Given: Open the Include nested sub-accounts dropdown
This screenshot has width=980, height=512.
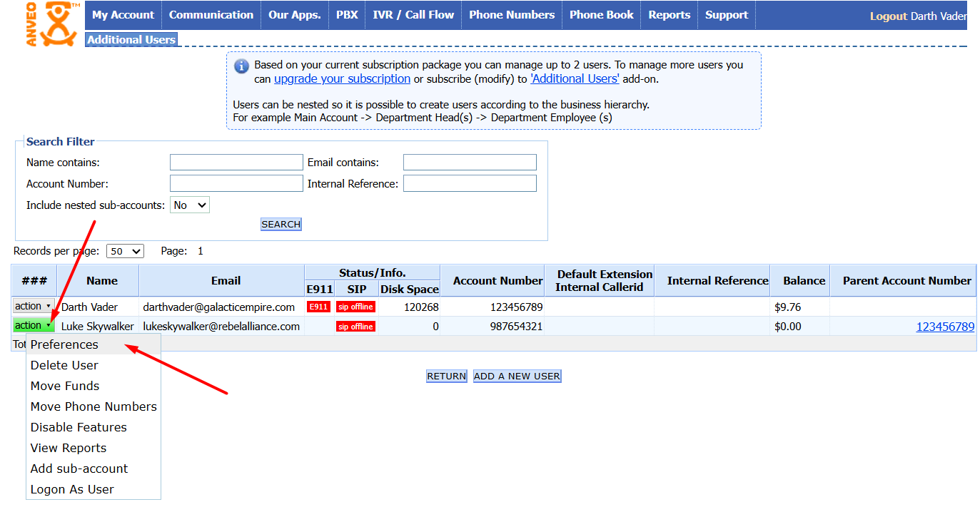Looking at the screenshot, I should 190,205.
